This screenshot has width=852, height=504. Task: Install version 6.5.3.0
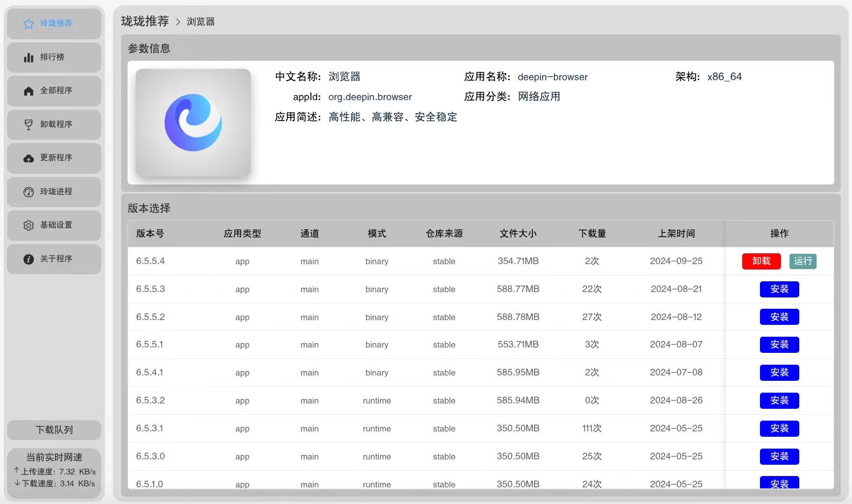779,456
